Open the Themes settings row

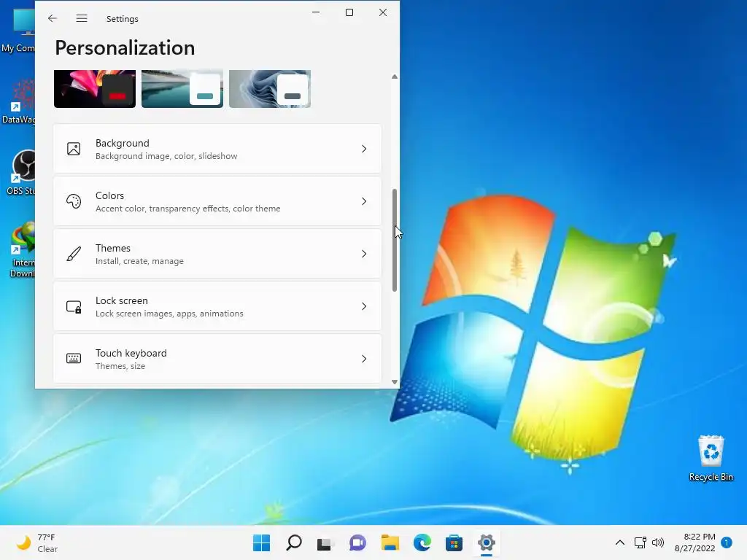(x=217, y=254)
